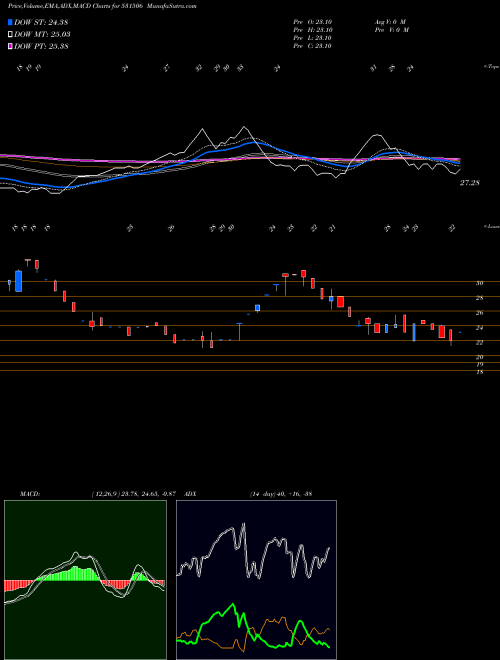Click the ADX panel heading

[x=191, y=493]
